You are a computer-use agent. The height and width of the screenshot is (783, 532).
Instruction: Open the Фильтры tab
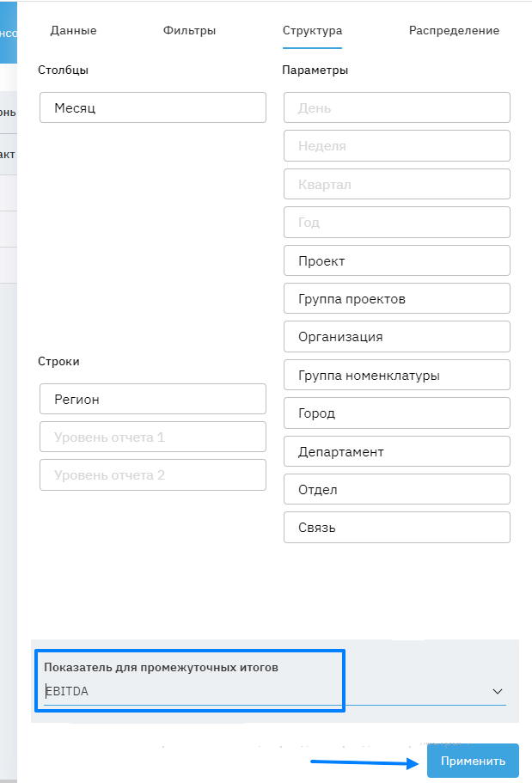pos(189,31)
